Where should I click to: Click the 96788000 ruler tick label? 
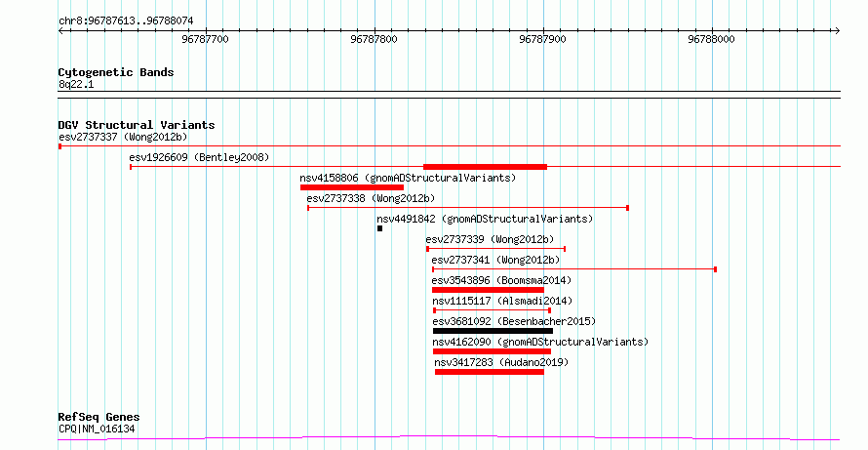point(711,39)
